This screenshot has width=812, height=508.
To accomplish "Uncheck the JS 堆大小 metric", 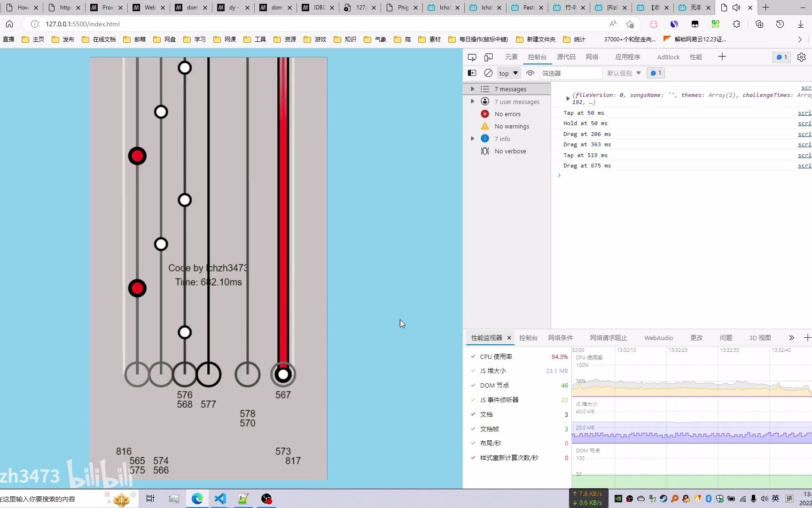I will (x=473, y=371).
